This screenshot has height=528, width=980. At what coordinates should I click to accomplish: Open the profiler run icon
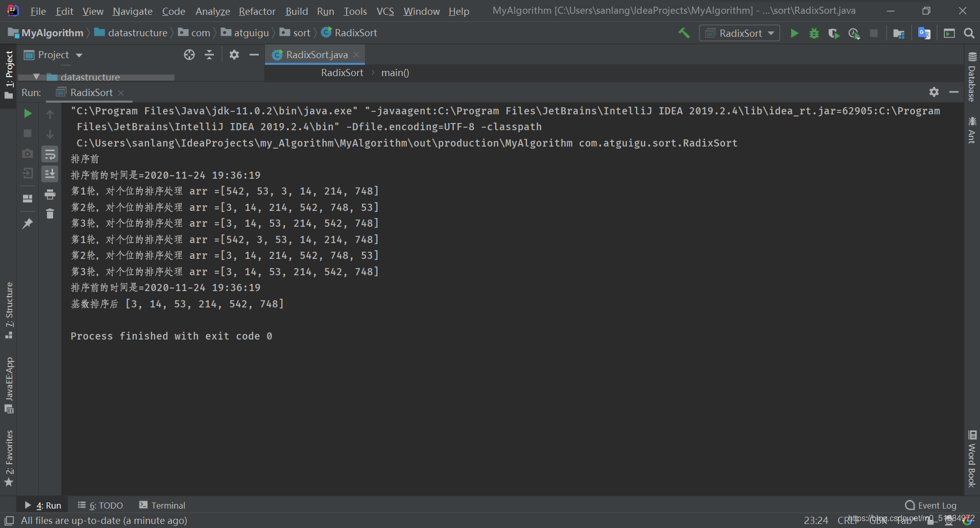[x=854, y=33]
